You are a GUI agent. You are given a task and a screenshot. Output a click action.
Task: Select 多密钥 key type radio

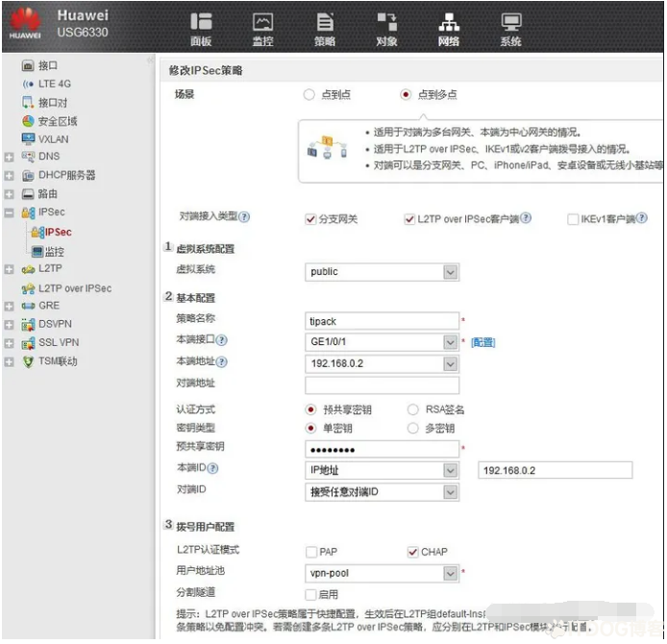(x=412, y=428)
